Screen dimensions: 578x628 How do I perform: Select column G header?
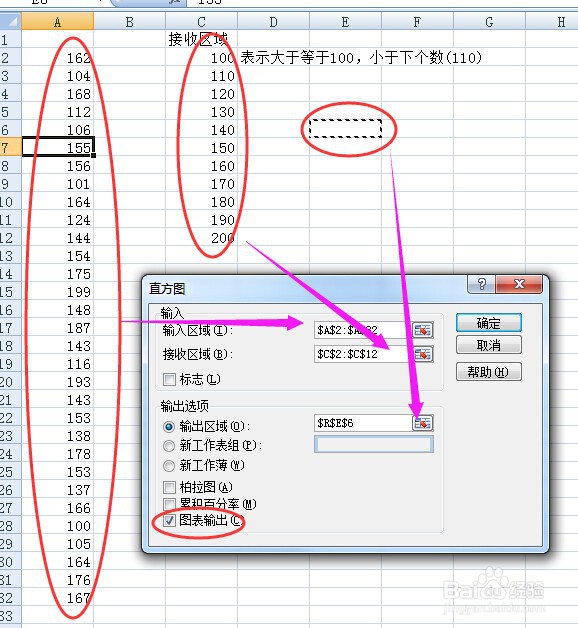489,22
